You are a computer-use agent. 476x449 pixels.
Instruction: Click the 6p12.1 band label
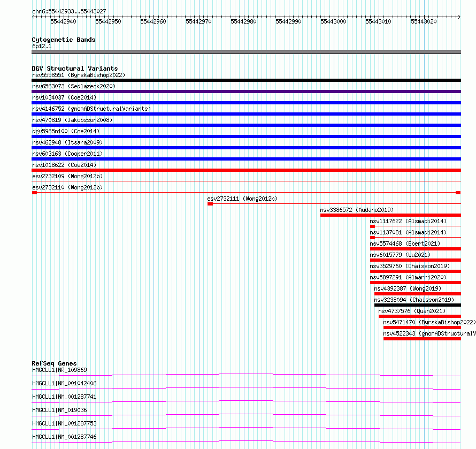pos(42,46)
